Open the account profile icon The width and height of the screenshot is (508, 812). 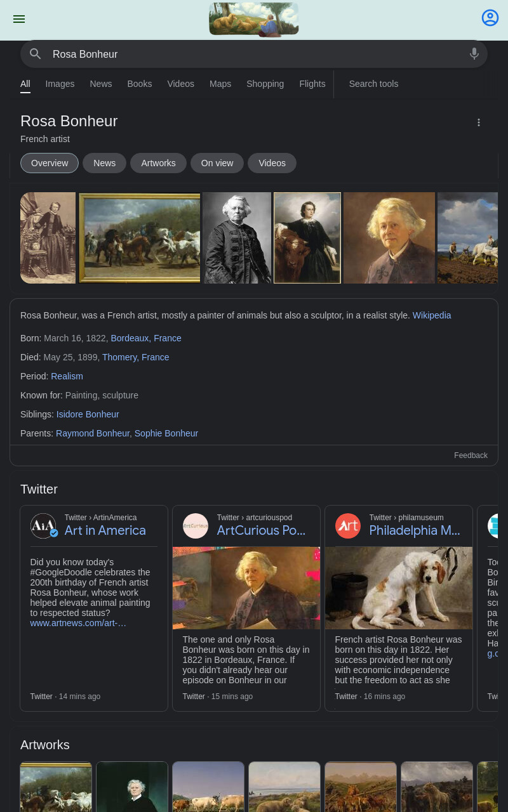point(490,18)
